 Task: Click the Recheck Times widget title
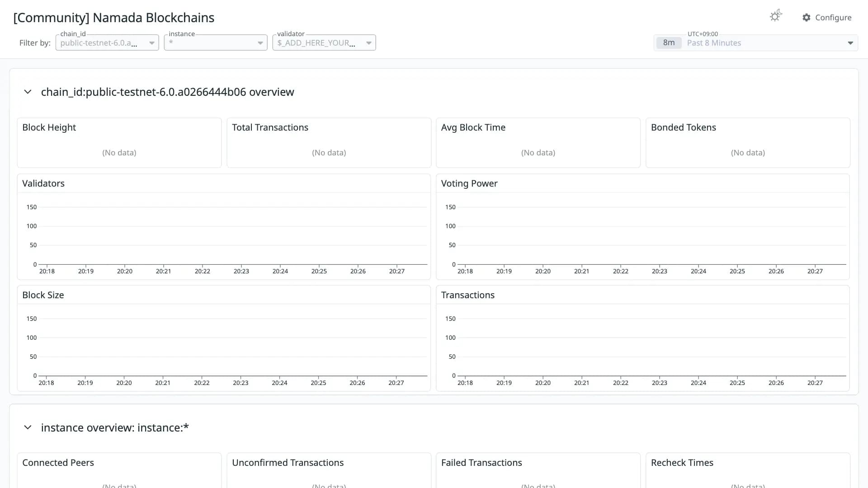pos(682,463)
